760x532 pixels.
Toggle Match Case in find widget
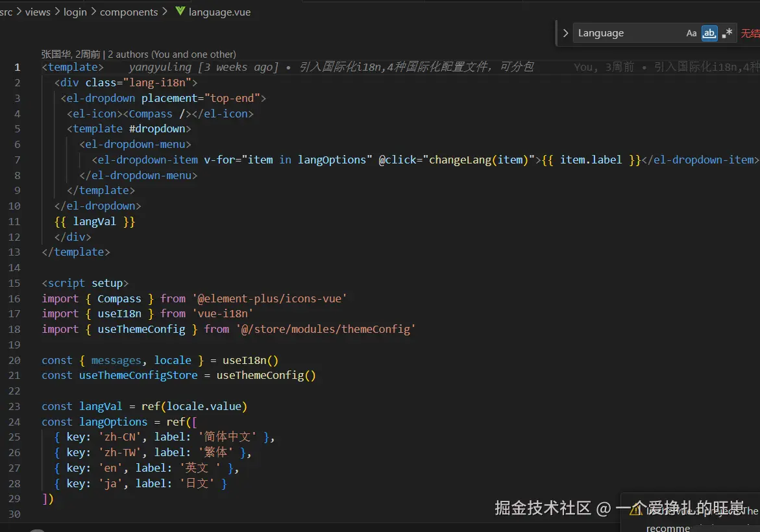(691, 33)
